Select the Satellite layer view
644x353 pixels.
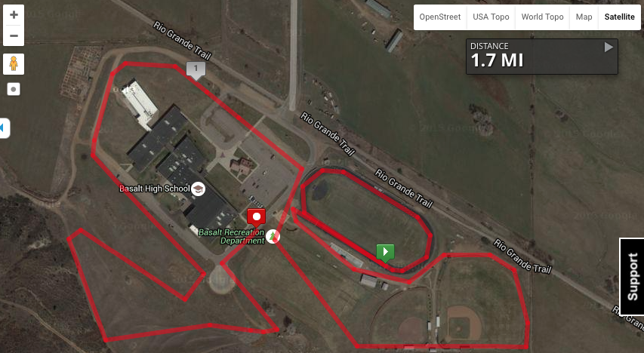pos(619,17)
